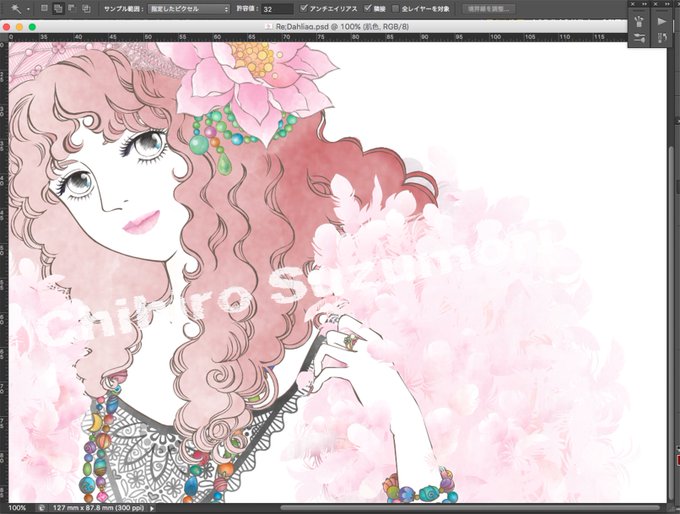Open the サンプル範囲 sample size dropdown
Image resolution: width=680 pixels, height=514 pixels.
click(189, 9)
